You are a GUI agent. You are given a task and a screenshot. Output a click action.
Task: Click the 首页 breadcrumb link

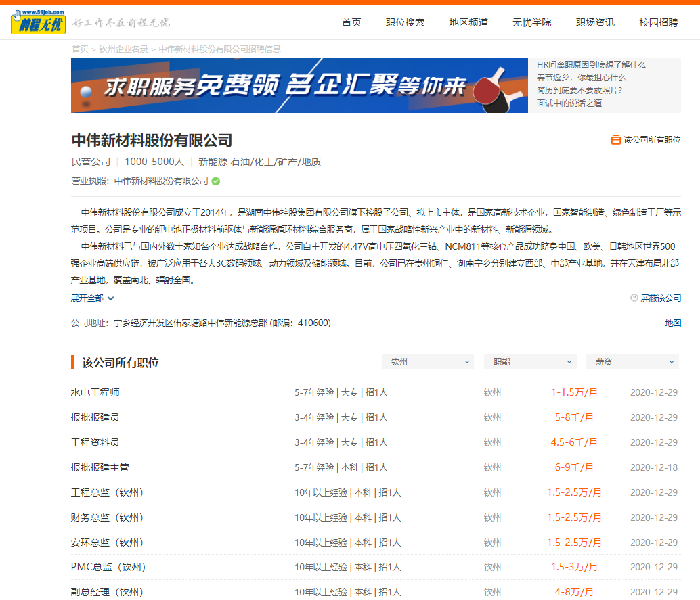point(81,49)
